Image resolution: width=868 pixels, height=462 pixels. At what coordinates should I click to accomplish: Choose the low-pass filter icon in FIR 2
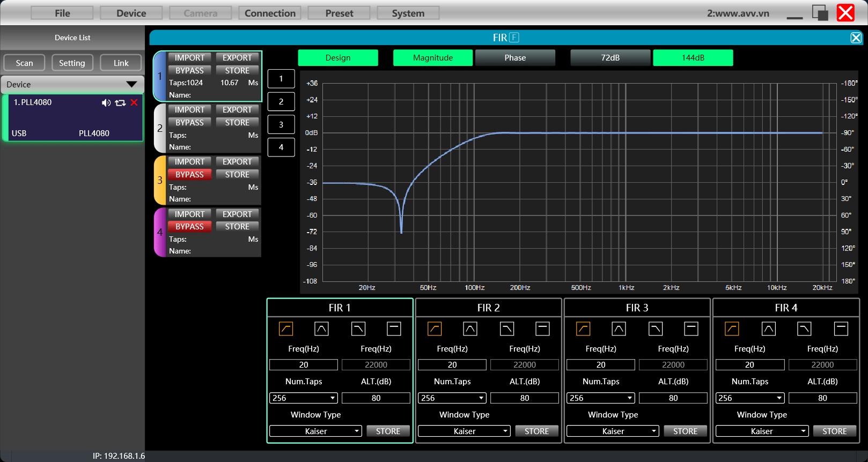pos(507,329)
